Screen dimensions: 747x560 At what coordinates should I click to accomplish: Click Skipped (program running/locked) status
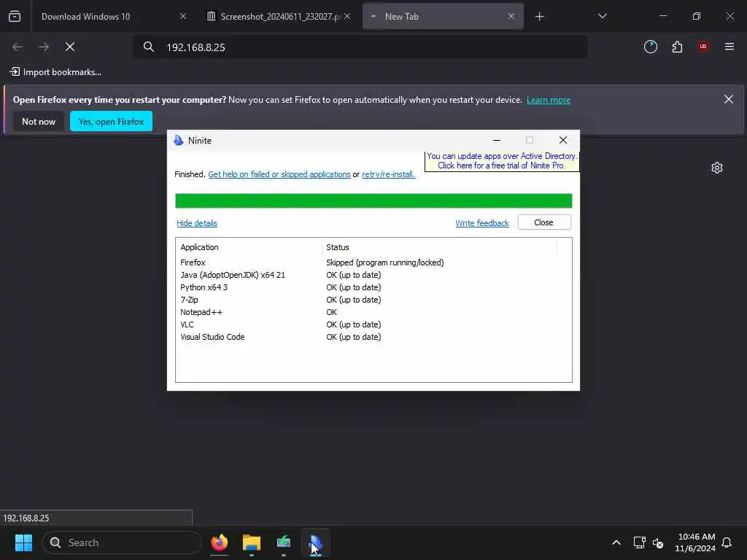[x=385, y=262]
